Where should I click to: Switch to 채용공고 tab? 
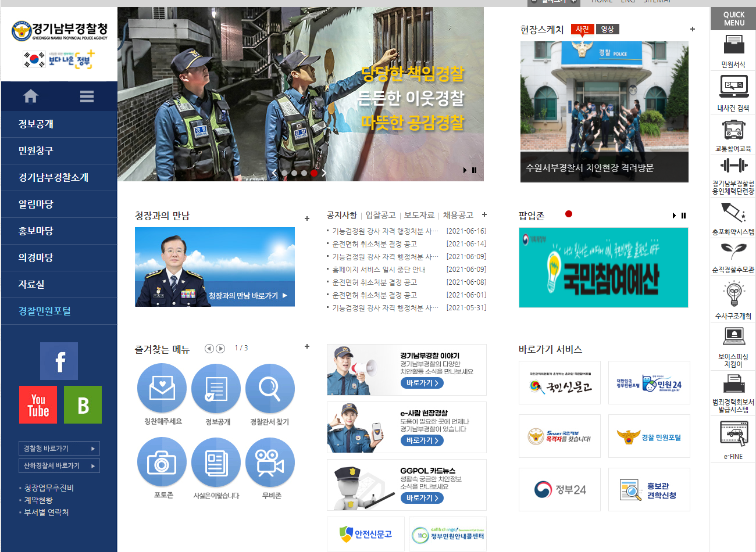pos(458,215)
